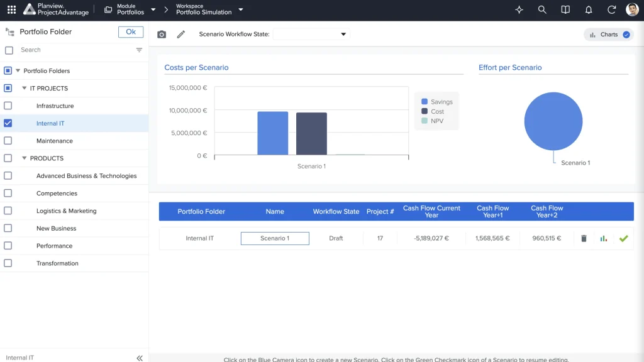
Task: Collapse the IT PROJECTS group
Action: pos(25,88)
